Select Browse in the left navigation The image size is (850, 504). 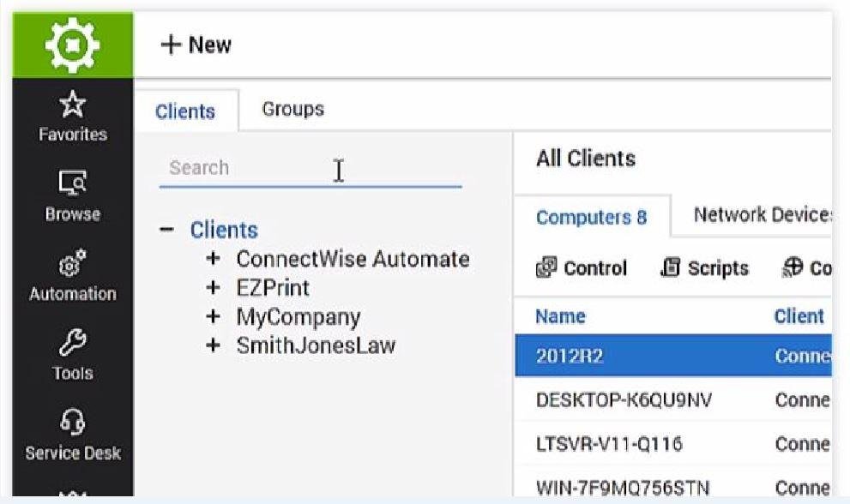(72, 195)
